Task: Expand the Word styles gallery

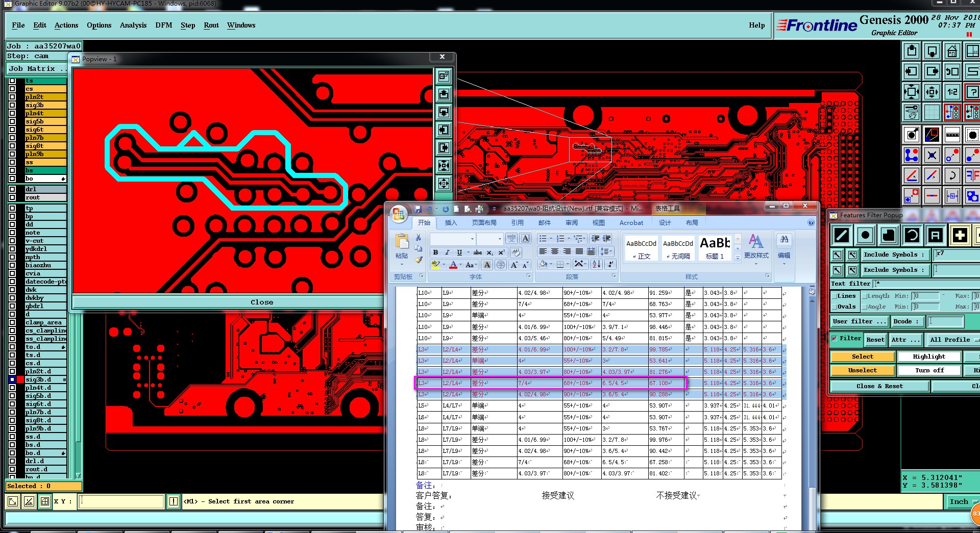Action: coord(738,258)
